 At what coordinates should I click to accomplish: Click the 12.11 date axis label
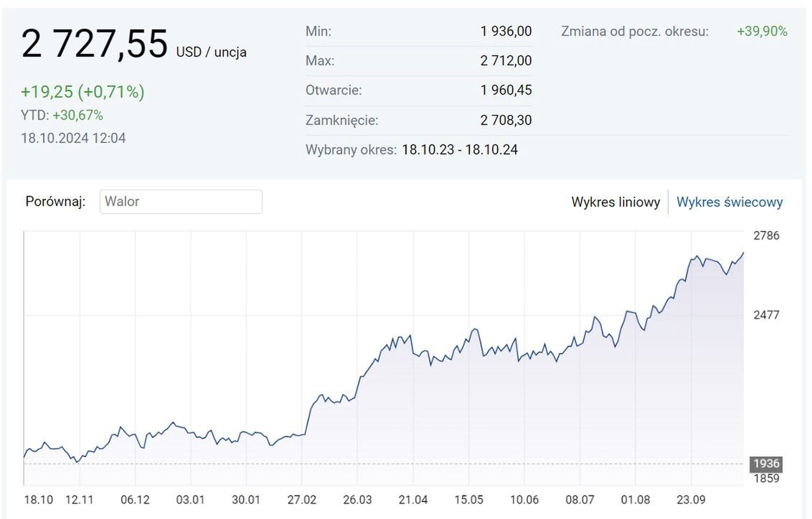pos(80,500)
